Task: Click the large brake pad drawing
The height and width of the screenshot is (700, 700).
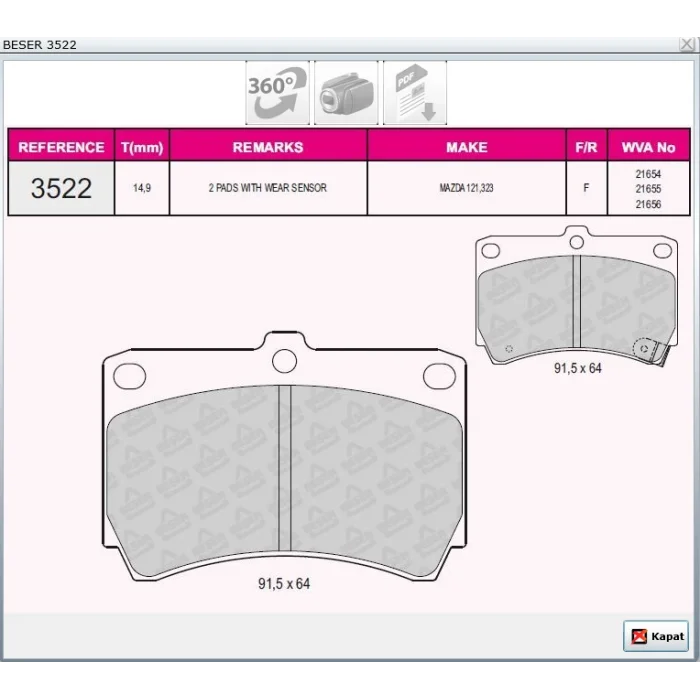Action: [x=284, y=456]
